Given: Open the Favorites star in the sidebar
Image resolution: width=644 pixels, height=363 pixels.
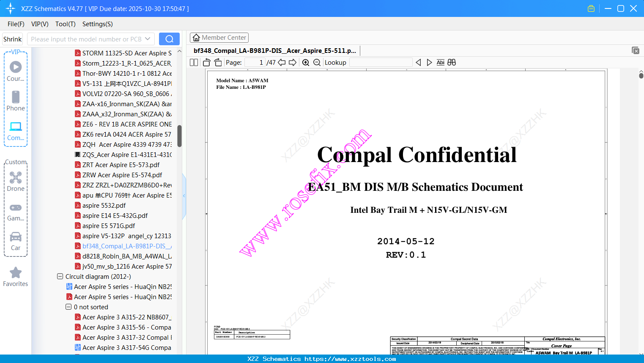Looking at the screenshot, I should tap(16, 277).
